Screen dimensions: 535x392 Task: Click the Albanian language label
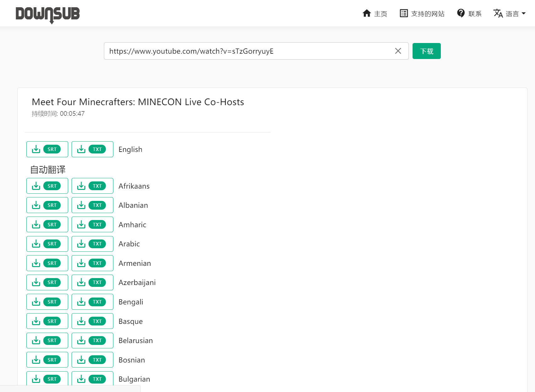[133, 205]
